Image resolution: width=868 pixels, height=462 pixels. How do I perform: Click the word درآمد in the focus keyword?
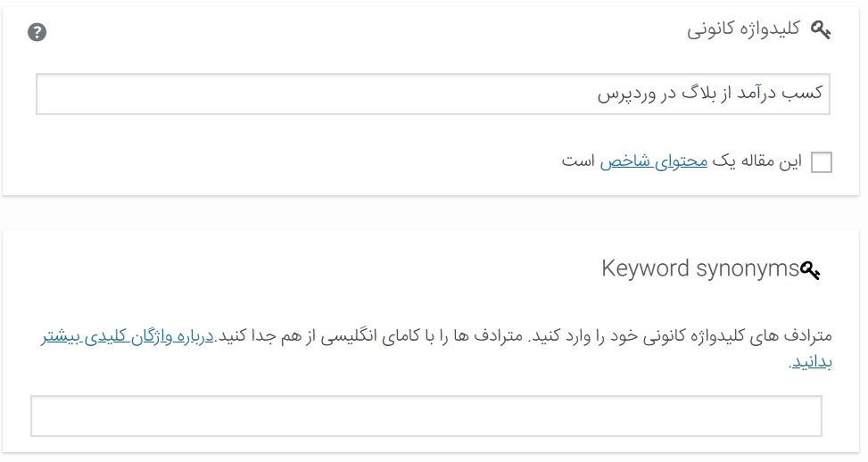coord(756,93)
